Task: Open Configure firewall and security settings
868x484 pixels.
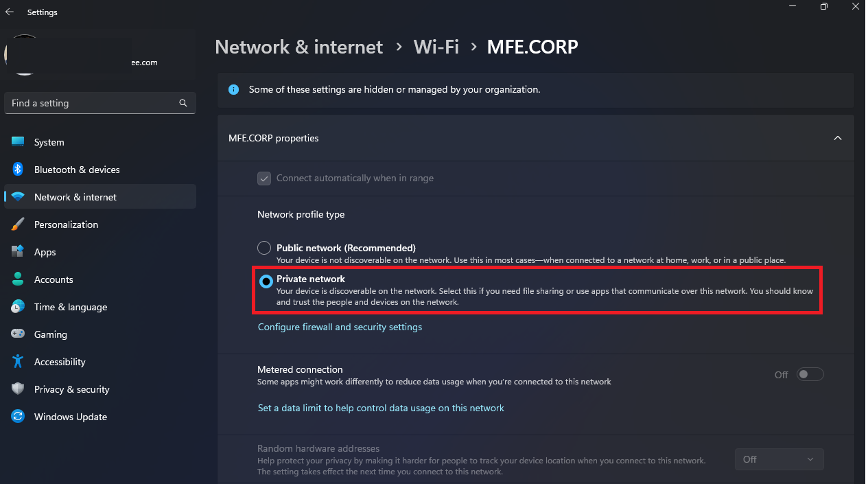Action: [340, 327]
